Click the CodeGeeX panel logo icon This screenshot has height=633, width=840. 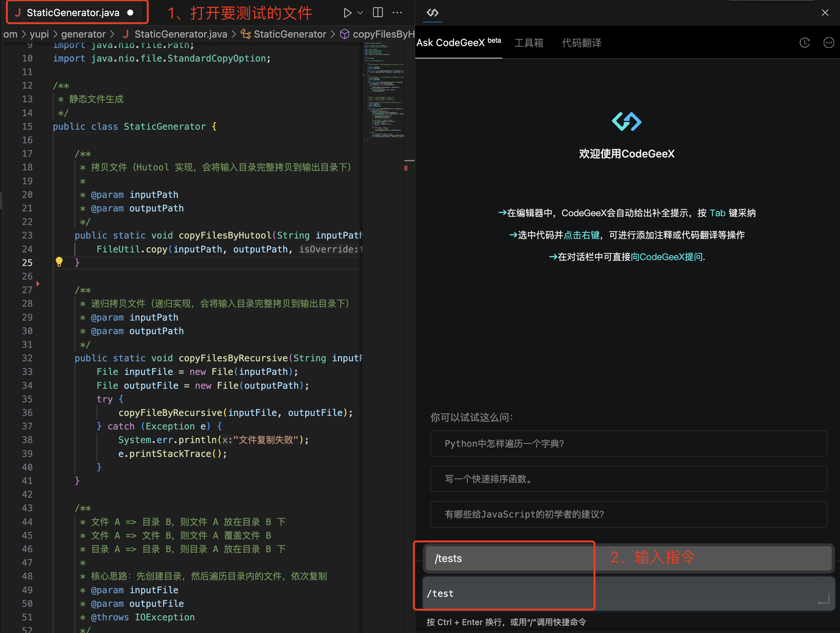pyautogui.click(x=433, y=13)
